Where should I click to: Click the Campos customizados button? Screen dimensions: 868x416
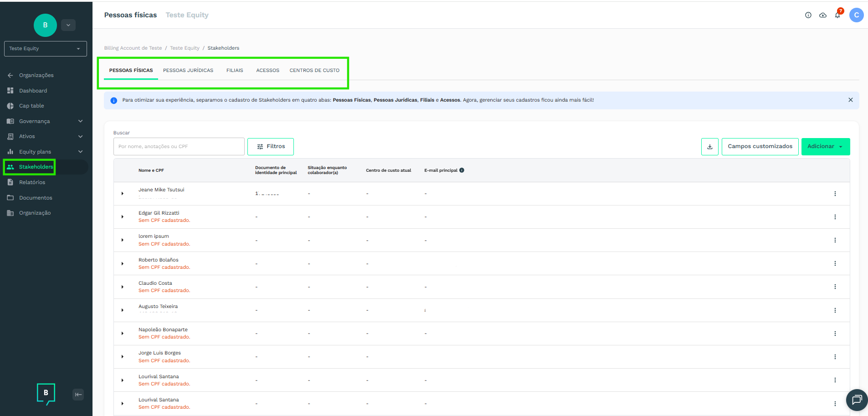click(760, 147)
